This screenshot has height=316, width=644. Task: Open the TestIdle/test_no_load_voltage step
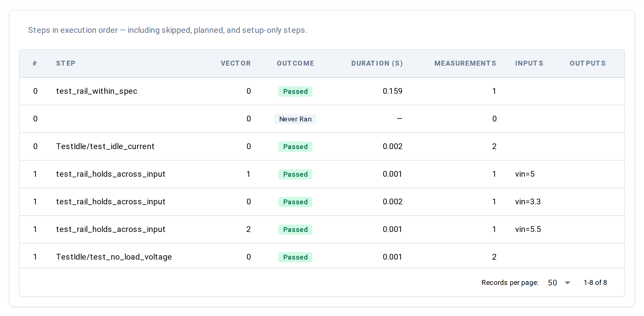[114, 257]
